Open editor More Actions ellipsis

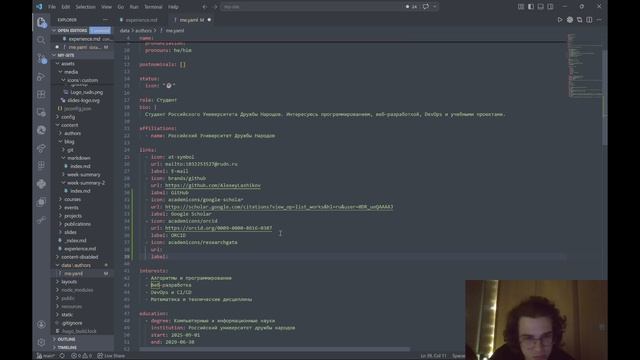599,20
